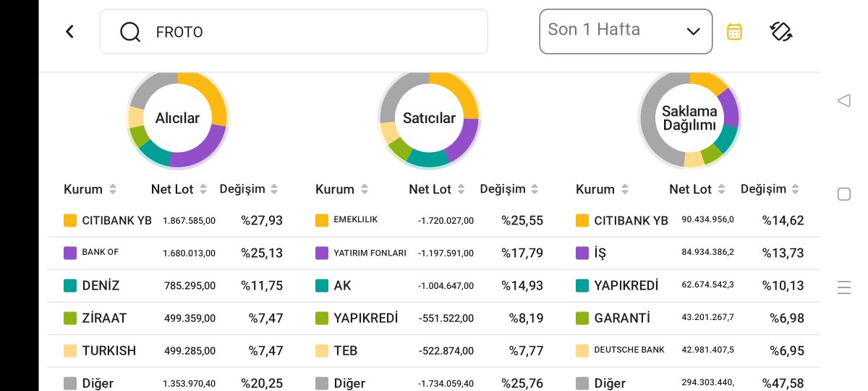The height and width of the screenshot is (391, 868).
Task: Sort Alıcılar table by Değişim
Action: pyautogui.click(x=249, y=189)
